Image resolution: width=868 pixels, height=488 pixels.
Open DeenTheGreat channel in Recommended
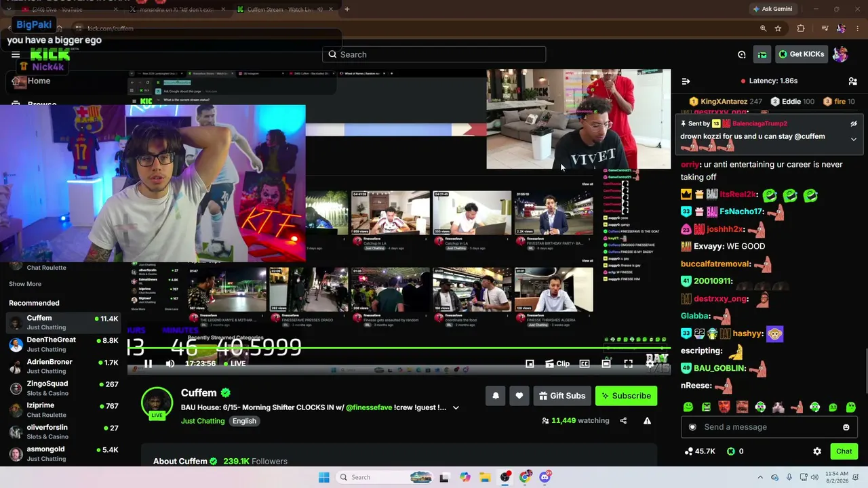pos(63,344)
